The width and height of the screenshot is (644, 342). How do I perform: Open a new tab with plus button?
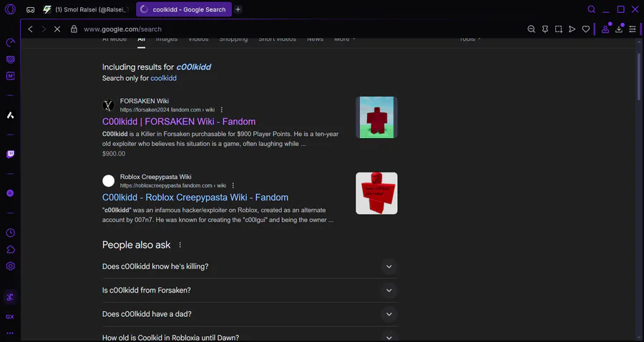pyautogui.click(x=238, y=9)
